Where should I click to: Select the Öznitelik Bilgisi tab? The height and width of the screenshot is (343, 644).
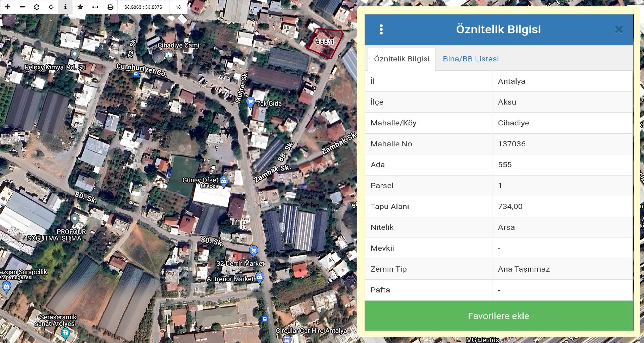pyautogui.click(x=401, y=59)
